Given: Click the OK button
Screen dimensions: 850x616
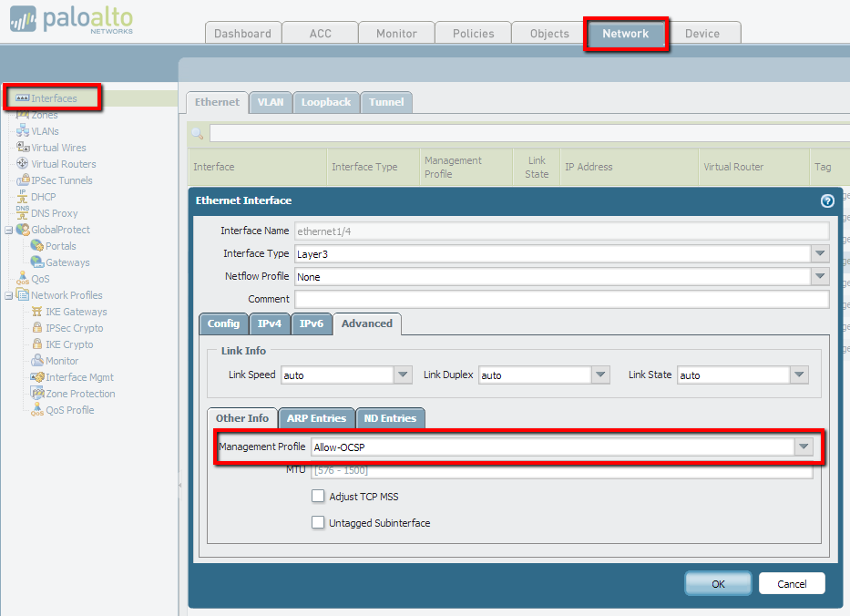Looking at the screenshot, I should click(718, 583).
